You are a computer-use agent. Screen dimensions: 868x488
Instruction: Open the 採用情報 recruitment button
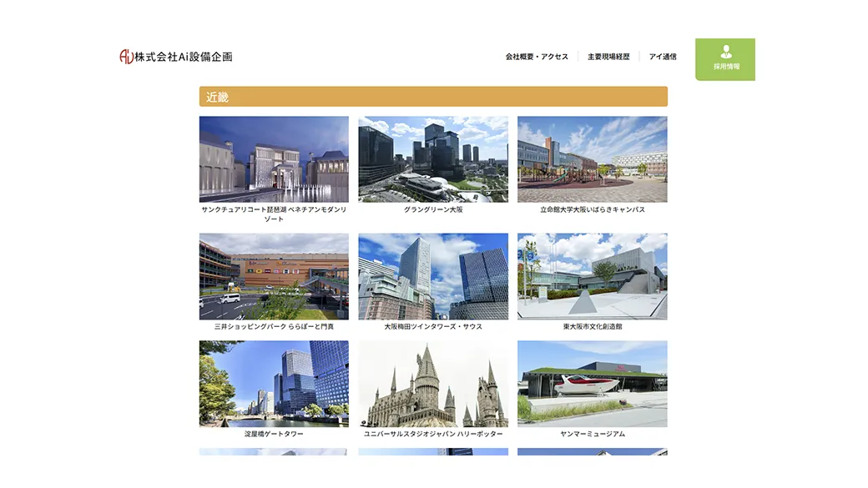pyautogui.click(x=725, y=59)
